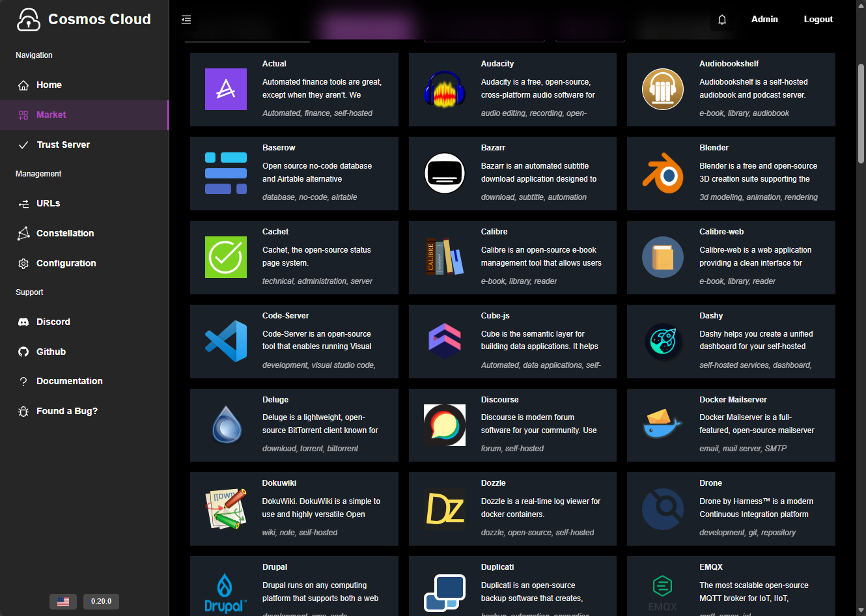Click the 0.20.0 version badge
The width and height of the screenshot is (866, 616).
[101, 602]
